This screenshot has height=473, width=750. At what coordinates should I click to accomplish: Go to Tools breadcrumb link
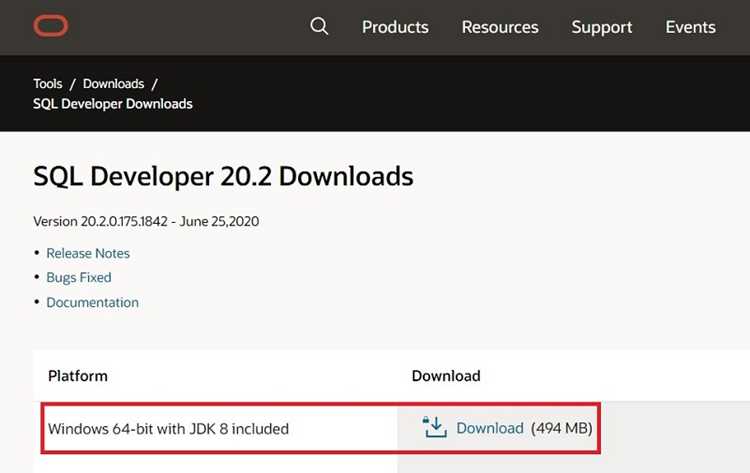pos(48,84)
